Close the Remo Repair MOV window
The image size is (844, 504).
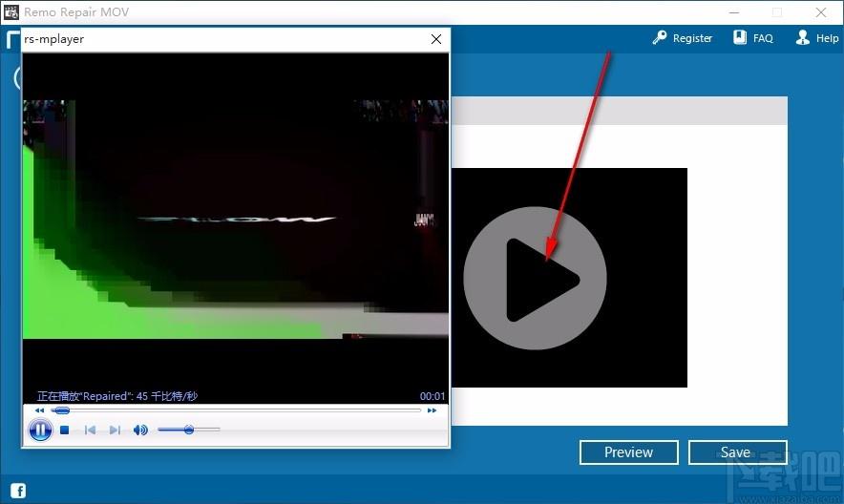click(x=820, y=12)
